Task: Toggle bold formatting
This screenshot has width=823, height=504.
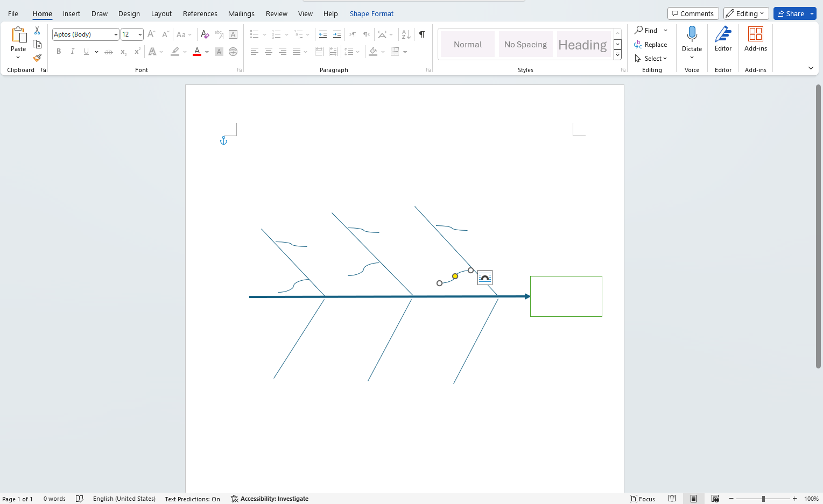Action: [x=59, y=51]
